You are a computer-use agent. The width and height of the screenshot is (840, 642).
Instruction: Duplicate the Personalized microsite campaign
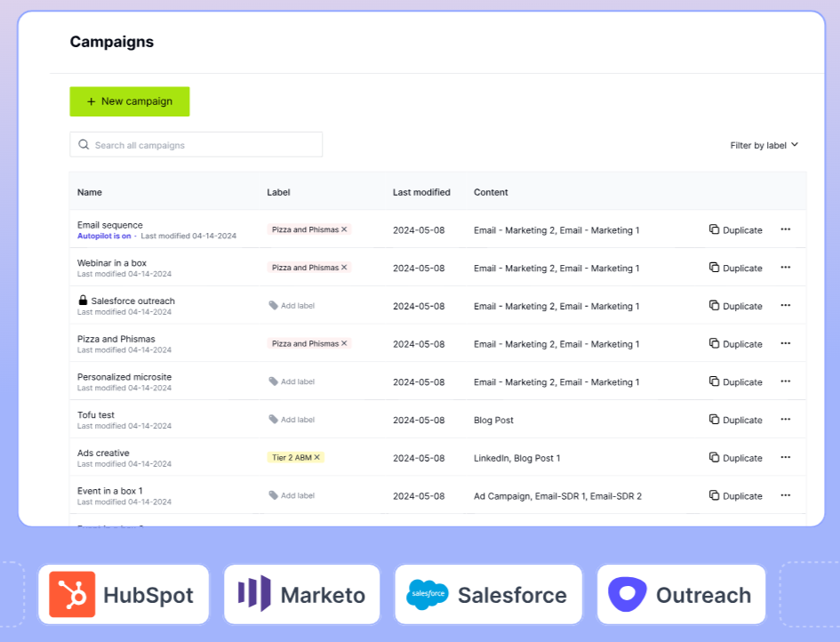pos(735,382)
